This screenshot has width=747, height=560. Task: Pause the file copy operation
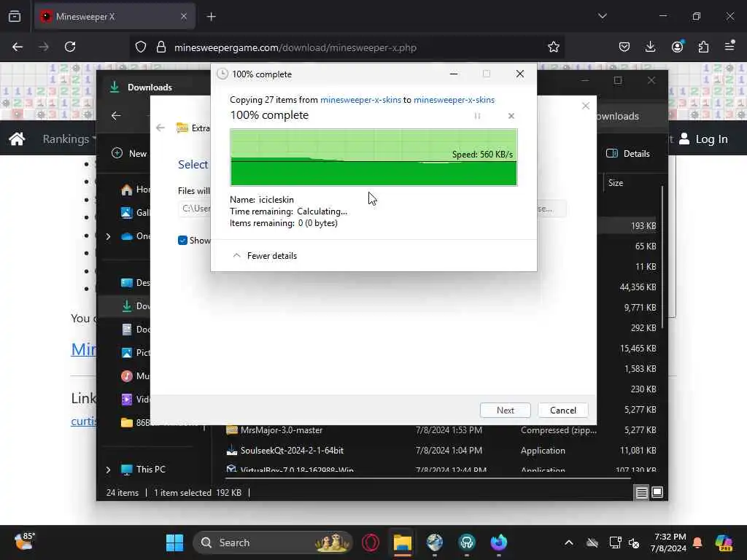pos(477,116)
